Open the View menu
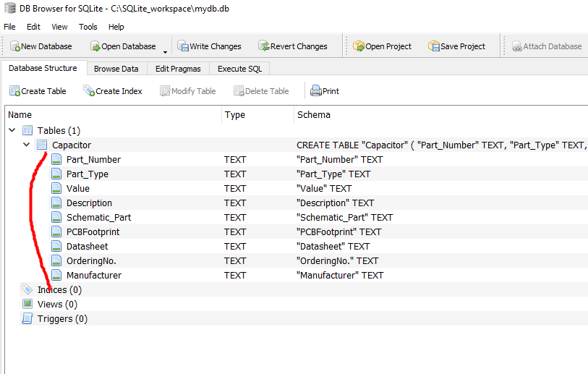Screen dimensions: 588x374 pyautogui.click(x=59, y=27)
